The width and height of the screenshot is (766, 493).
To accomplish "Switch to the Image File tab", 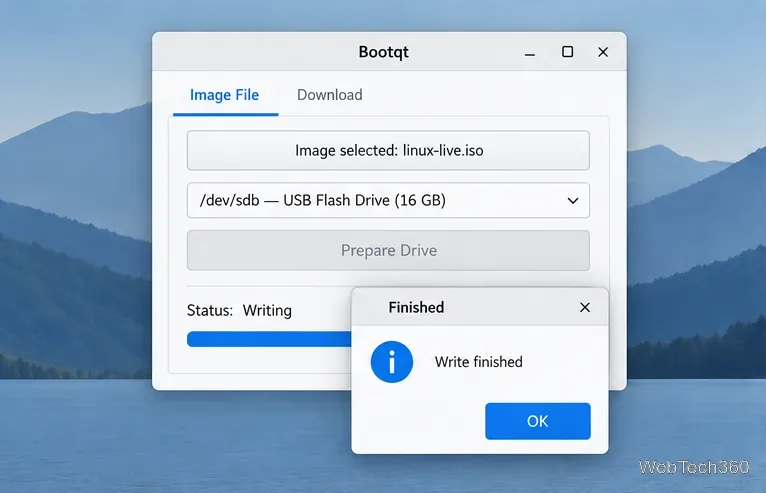I will click(225, 95).
